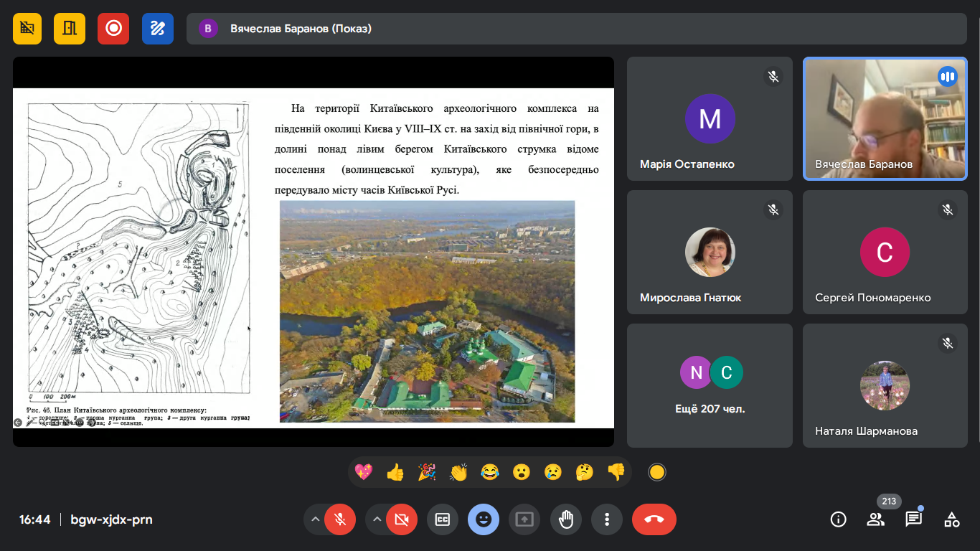Click the present screen button
Screen dimensions: 980x551
(x=524, y=519)
